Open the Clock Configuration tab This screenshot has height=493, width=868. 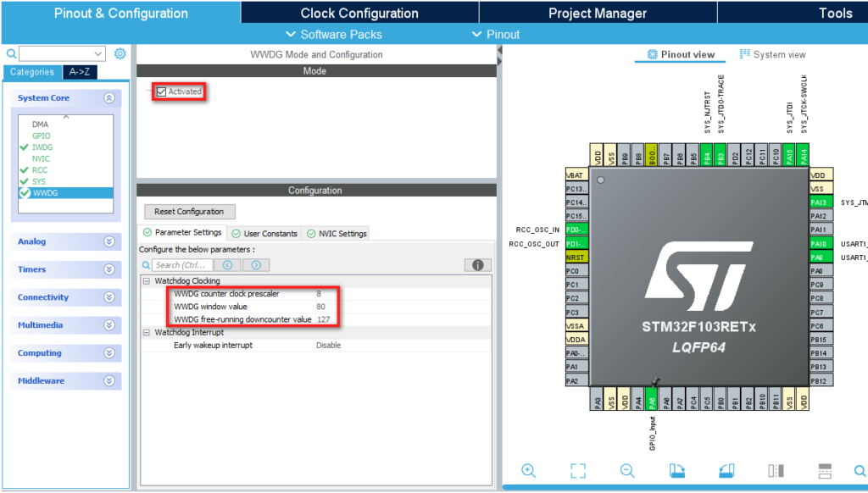359,13
